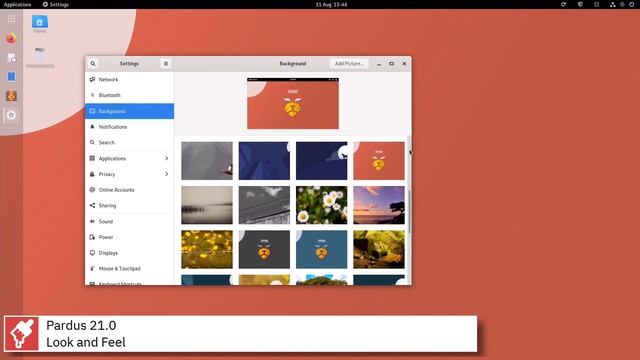Click the date and time in top bar
Screen dimensions: 640x360
click(x=331, y=4)
